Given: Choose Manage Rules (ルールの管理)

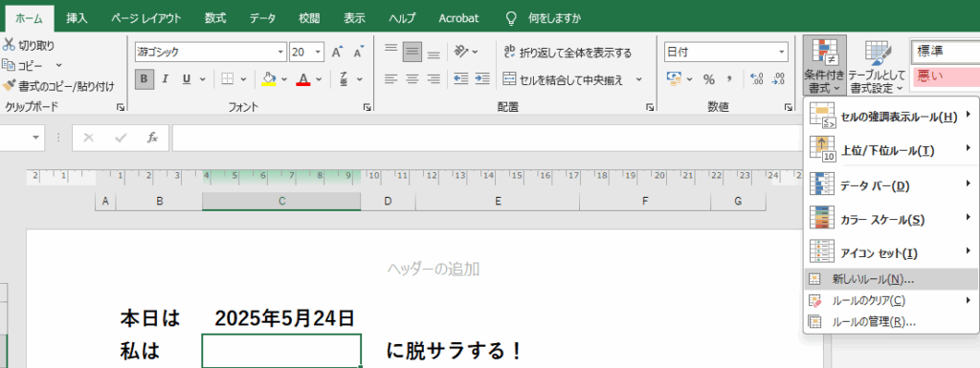Looking at the screenshot, I should [x=891, y=322].
